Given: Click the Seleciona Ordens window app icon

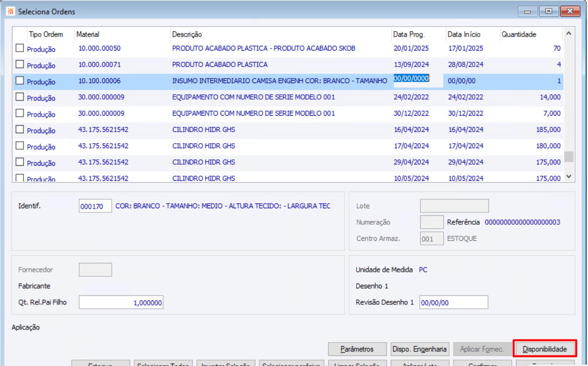Looking at the screenshot, I should click(10, 12).
